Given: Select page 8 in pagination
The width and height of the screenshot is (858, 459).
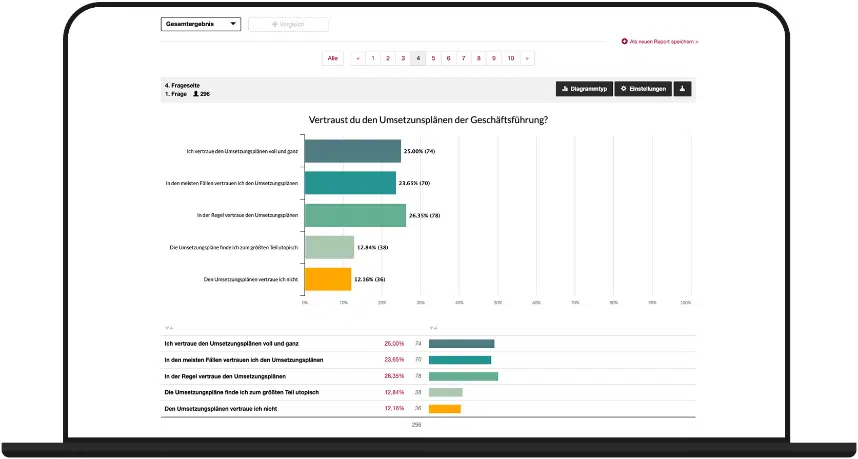Looking at the screenshot, I should click(x=478, y=58).
